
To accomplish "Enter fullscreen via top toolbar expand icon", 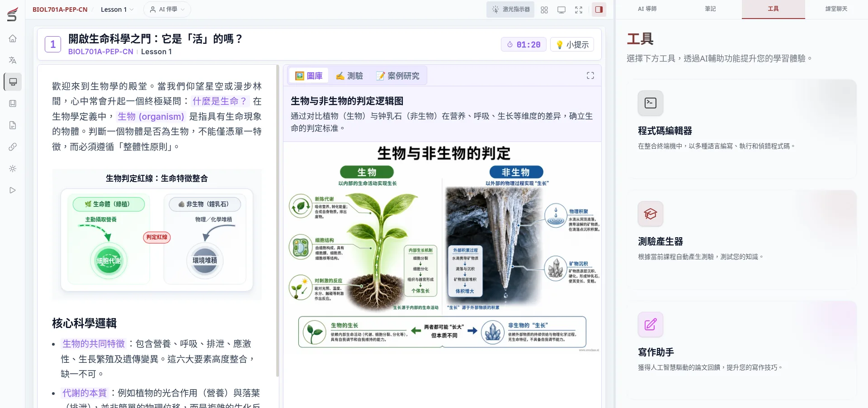I will pos(579,9).
